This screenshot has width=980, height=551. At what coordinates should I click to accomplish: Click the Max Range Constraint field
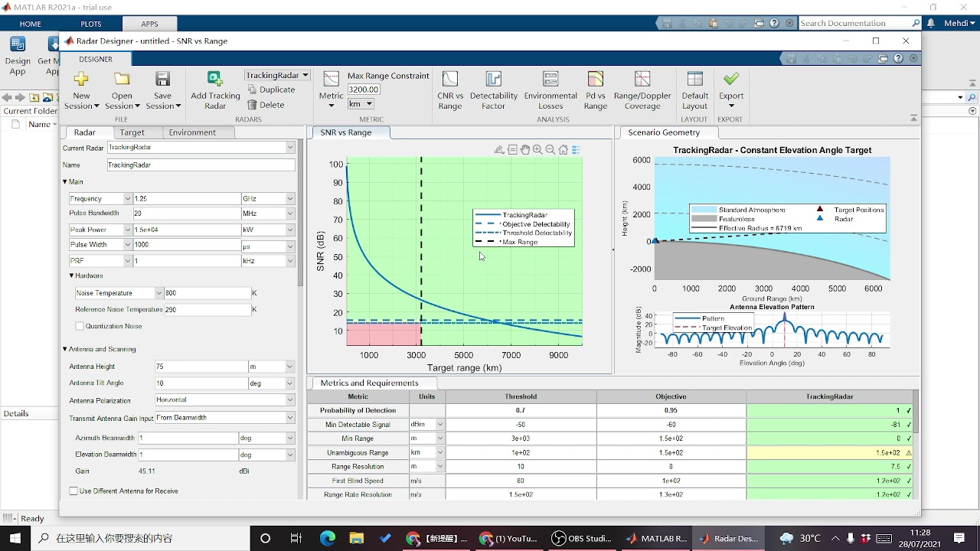click(x=364, y=90)
